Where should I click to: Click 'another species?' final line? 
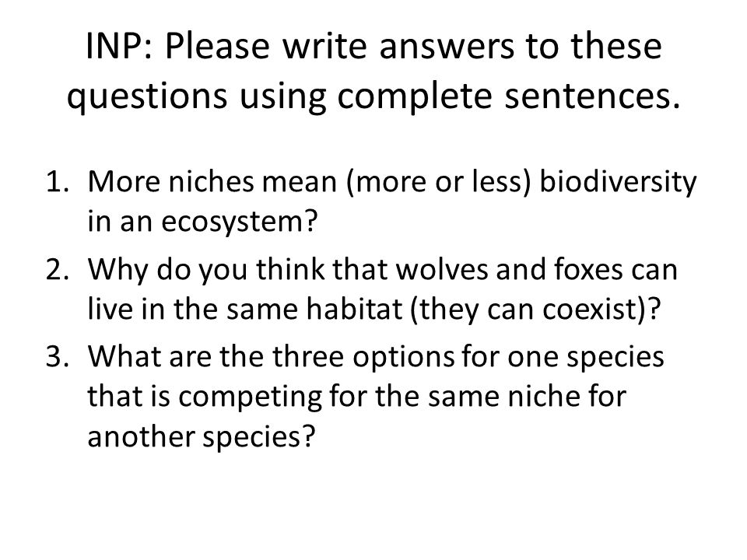tap(202, 436)
